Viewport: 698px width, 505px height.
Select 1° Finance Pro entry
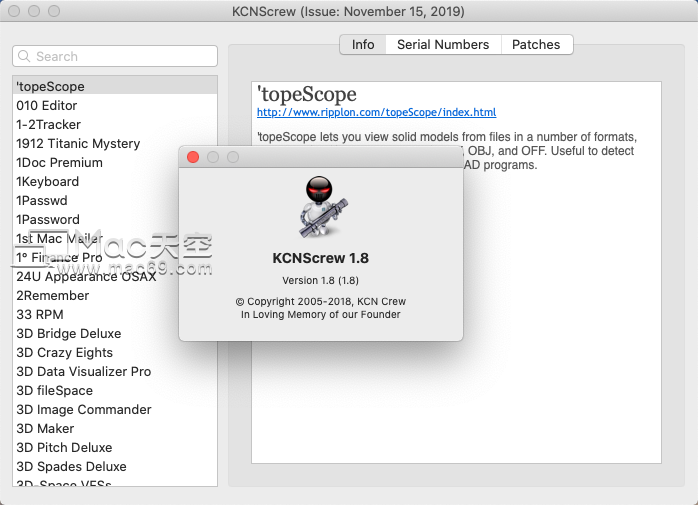point(115,257)
